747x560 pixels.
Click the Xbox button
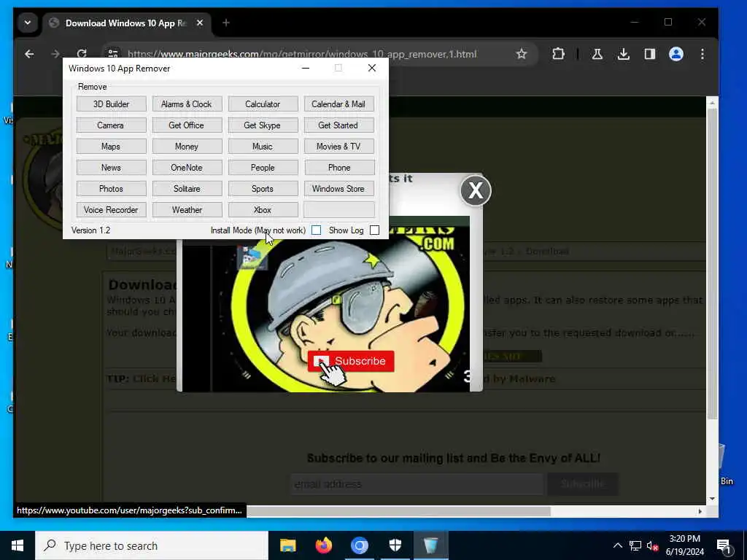click(x=263, y=210)
